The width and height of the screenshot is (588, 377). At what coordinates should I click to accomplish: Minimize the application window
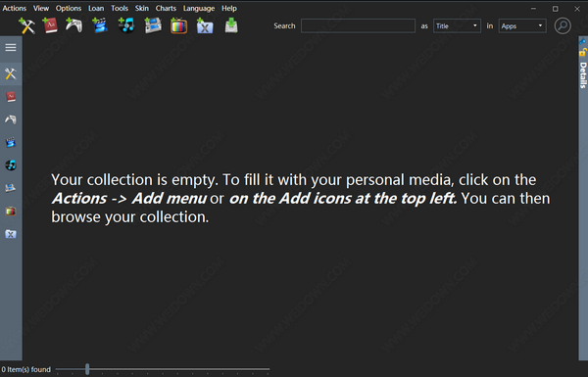533,9
